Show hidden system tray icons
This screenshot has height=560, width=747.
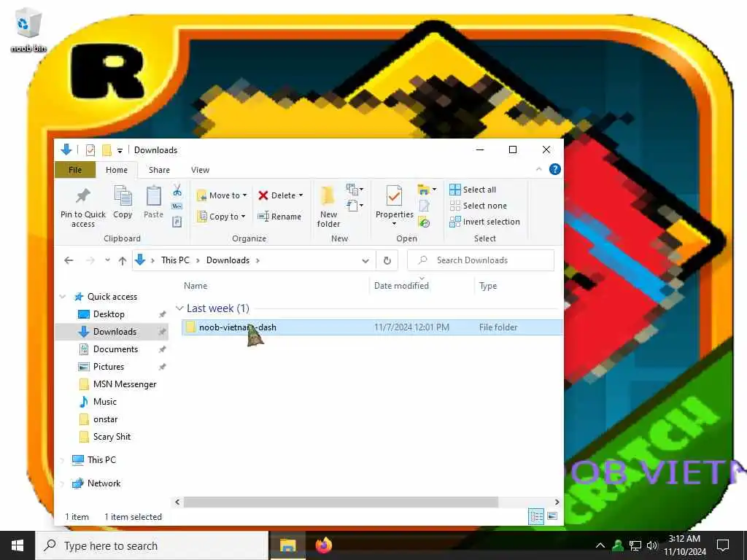(x=600, y=545)
